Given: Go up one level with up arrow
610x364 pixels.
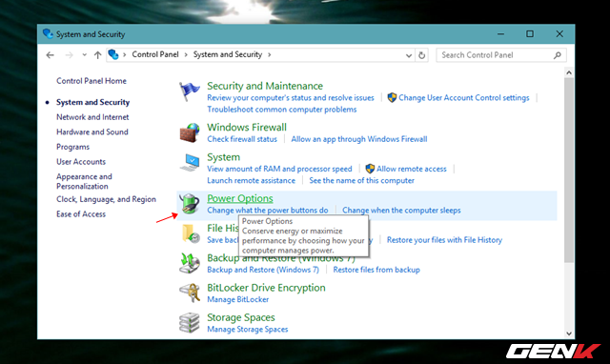Looking at the screenshot, I should 97,55.
